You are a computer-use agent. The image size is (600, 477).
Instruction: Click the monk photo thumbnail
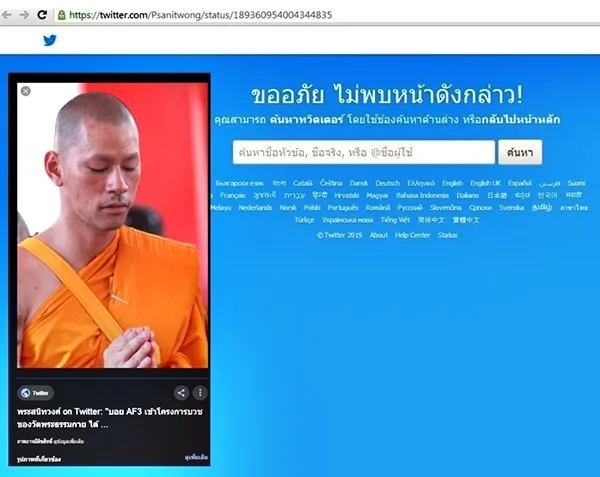[x=112, y=225]
